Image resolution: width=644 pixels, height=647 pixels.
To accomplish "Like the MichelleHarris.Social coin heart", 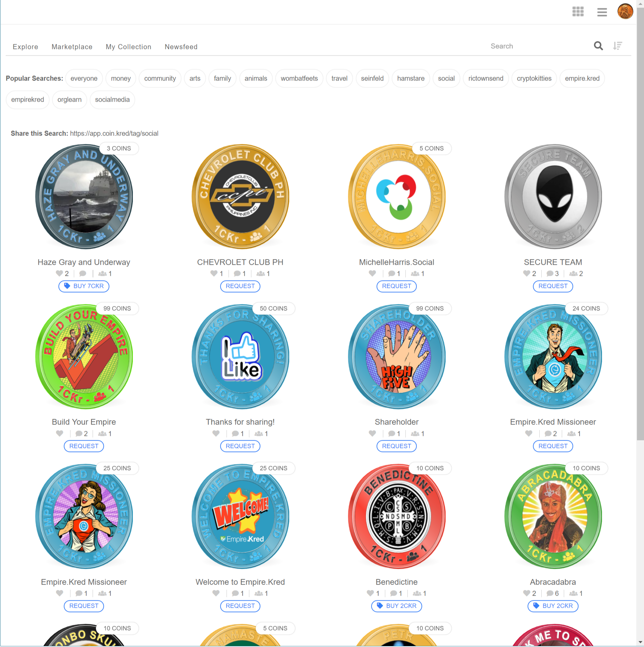I will [372, 273].
